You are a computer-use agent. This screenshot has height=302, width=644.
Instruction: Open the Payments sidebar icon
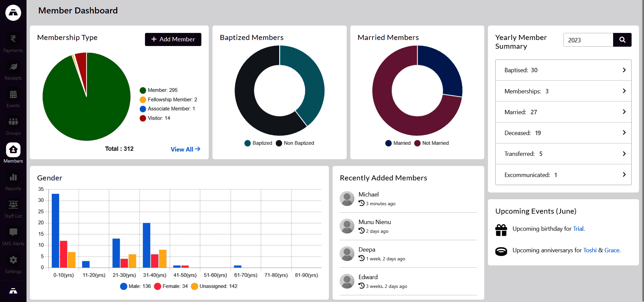point(13,39)
